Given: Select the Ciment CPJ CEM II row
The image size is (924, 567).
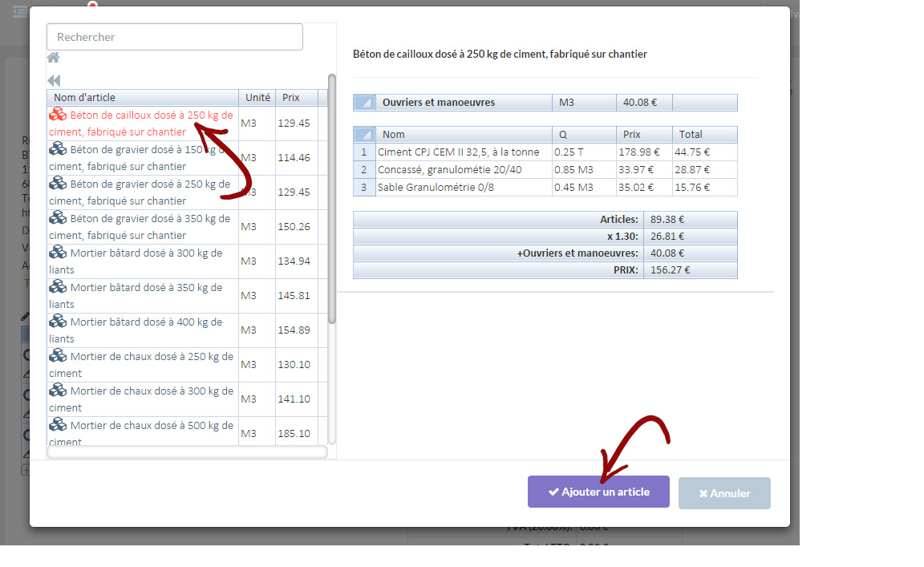Looking at the screenshot, I should click(458, 152).
